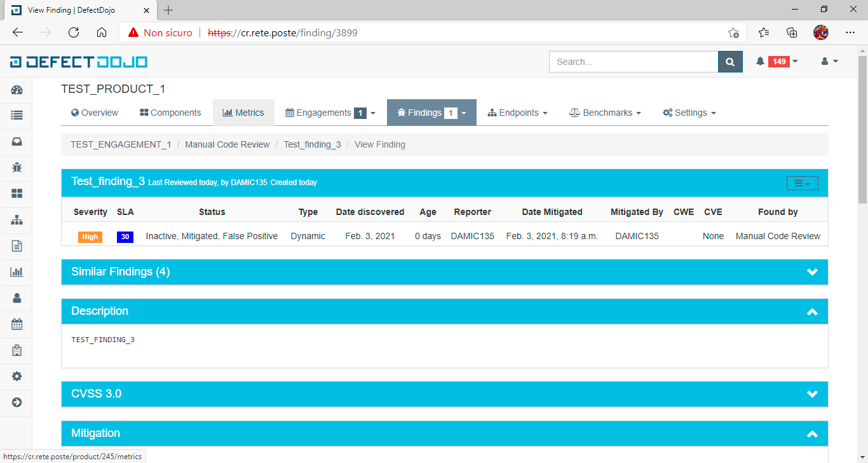Open the calendar from the sidebar
Screen dimensions: 868x463
click(x=16, y=324)
